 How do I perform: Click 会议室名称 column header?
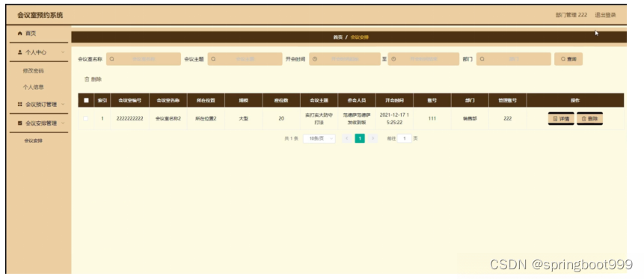(168, 100)
